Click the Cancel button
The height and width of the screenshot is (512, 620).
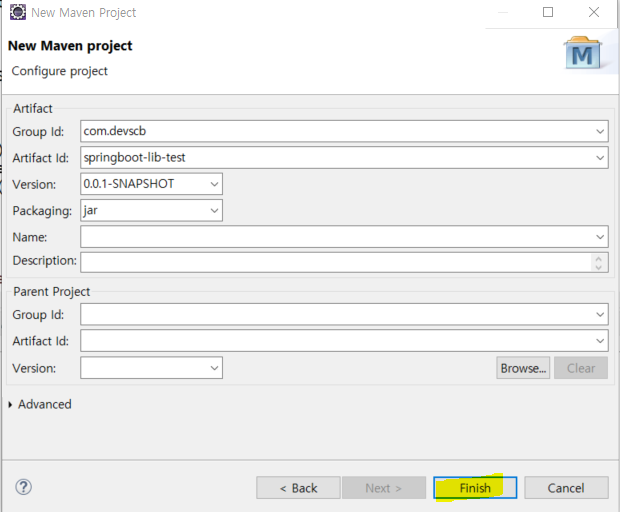[x=566, y=487]
